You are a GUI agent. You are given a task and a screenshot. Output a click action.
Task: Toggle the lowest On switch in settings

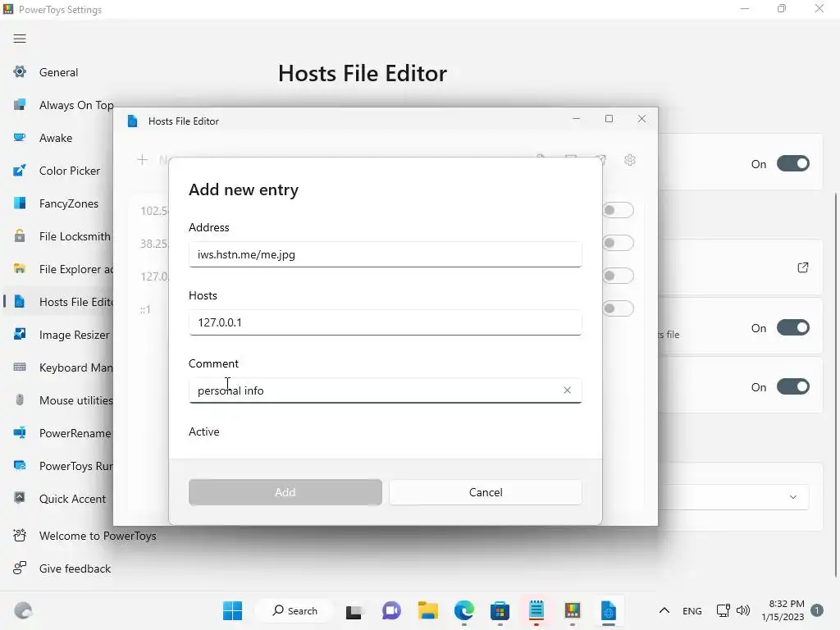[793, 386]
